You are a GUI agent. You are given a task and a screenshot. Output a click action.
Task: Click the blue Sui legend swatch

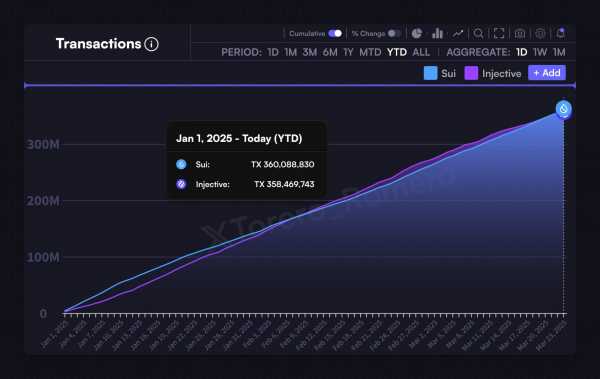(430, 73)
